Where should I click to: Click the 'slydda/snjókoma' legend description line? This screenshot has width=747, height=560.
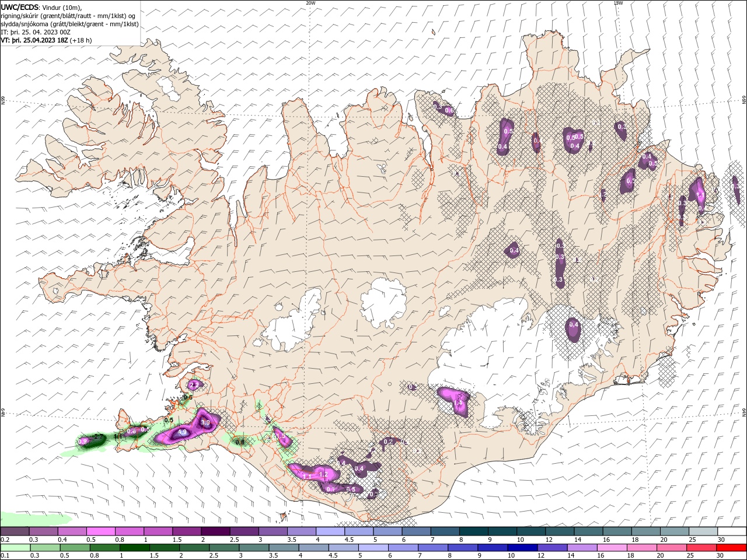(x=69, y=24)
